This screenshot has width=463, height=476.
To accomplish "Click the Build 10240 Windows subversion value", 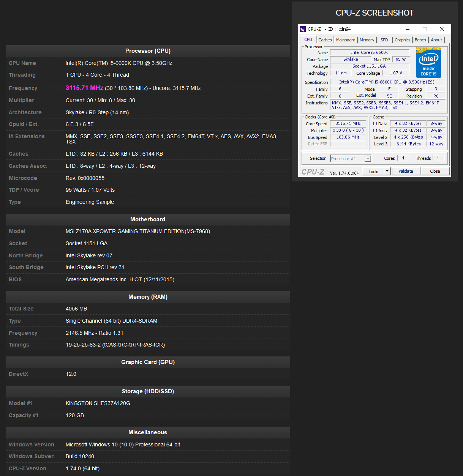I will pyautogui.click(x=80, y=456).
